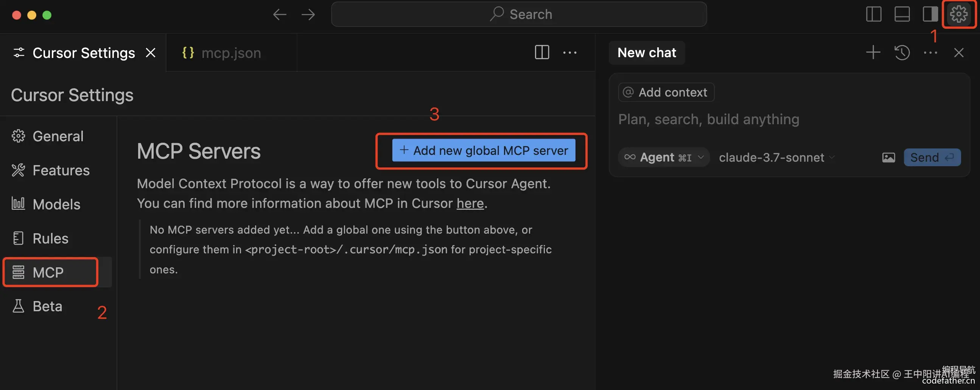The image size is (980, 390).
Task: Go forward with the right arrow
Action: point(308,15)
